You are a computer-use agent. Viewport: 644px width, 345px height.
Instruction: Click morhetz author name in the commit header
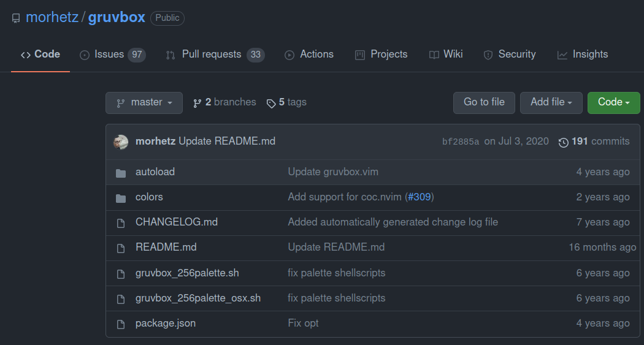tap(155, 142)
